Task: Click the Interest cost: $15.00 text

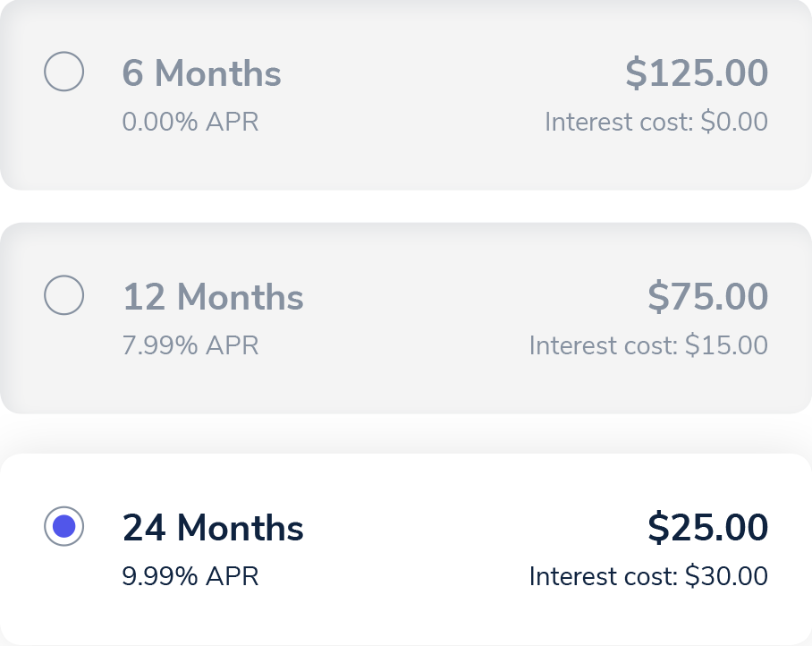Action: tap(648, 345)
